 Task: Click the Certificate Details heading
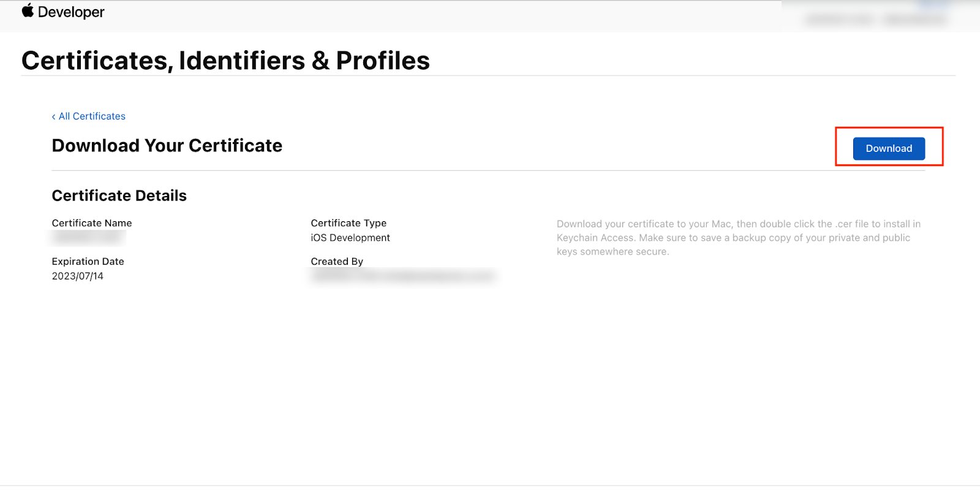[119, 195]
